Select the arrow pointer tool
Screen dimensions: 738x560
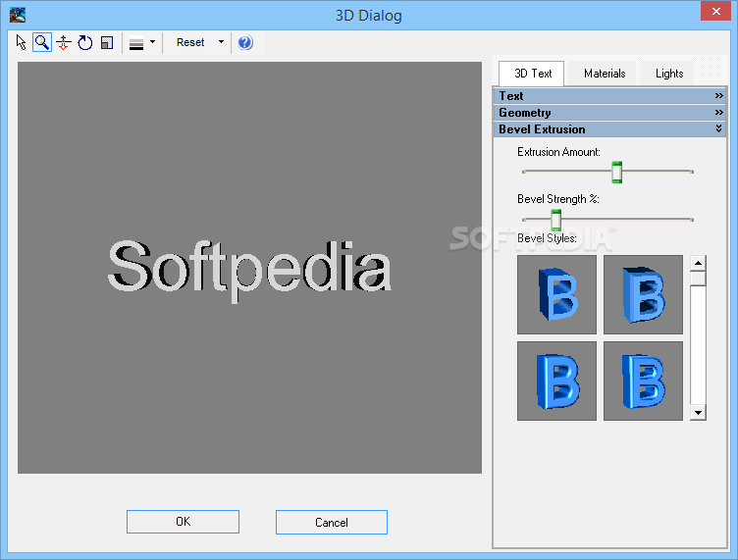coord(21,42)
